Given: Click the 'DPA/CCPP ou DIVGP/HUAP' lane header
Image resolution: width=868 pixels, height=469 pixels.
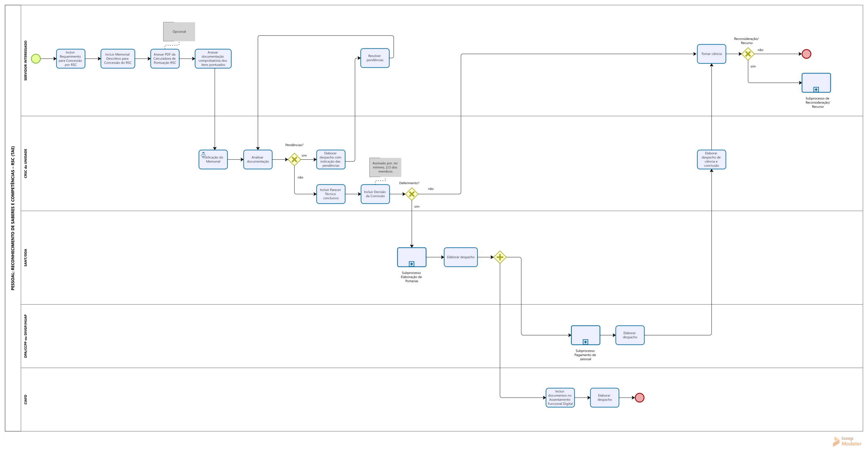Looking at the screenshot, I should [x=25, y=336].
